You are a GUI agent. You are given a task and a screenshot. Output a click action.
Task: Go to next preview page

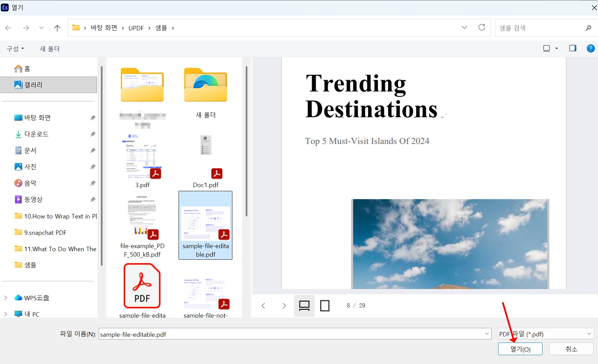click(284, 306)
